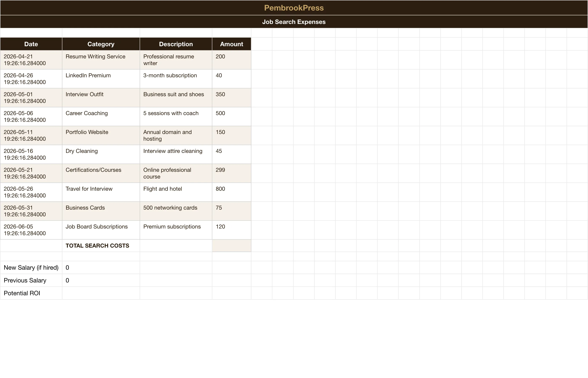588x378 pixels.
Task: Select the 2026-04-21 date cell
Action: coord(31,60)
